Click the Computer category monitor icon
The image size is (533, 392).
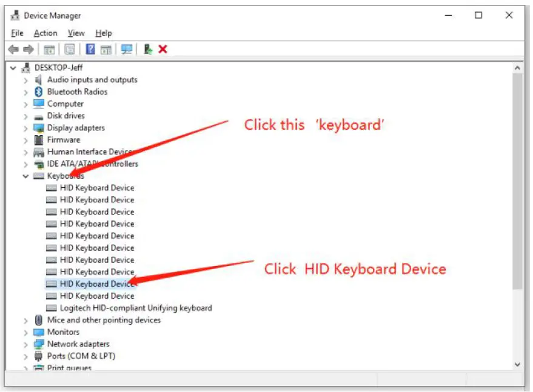pyautogui.click(x=39, y=104)
